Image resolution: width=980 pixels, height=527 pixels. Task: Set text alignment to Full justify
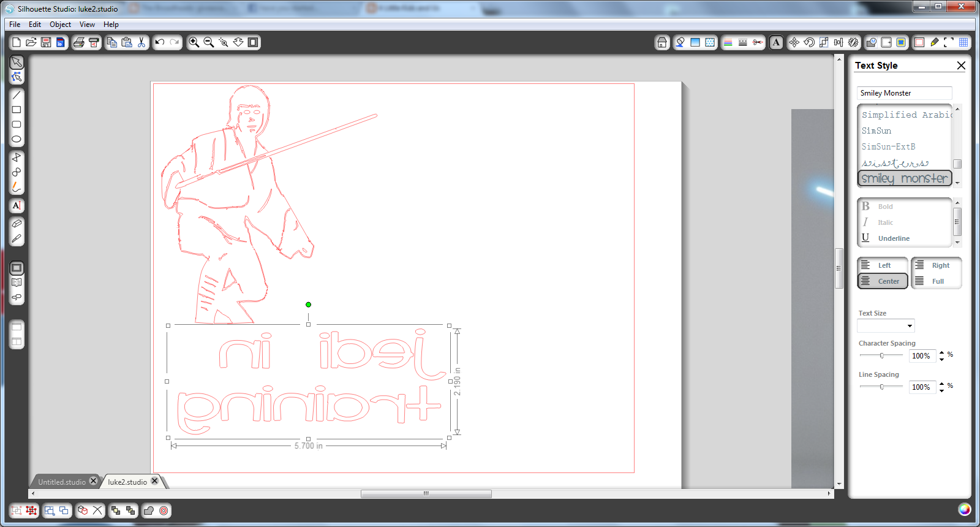coord(937,281)
